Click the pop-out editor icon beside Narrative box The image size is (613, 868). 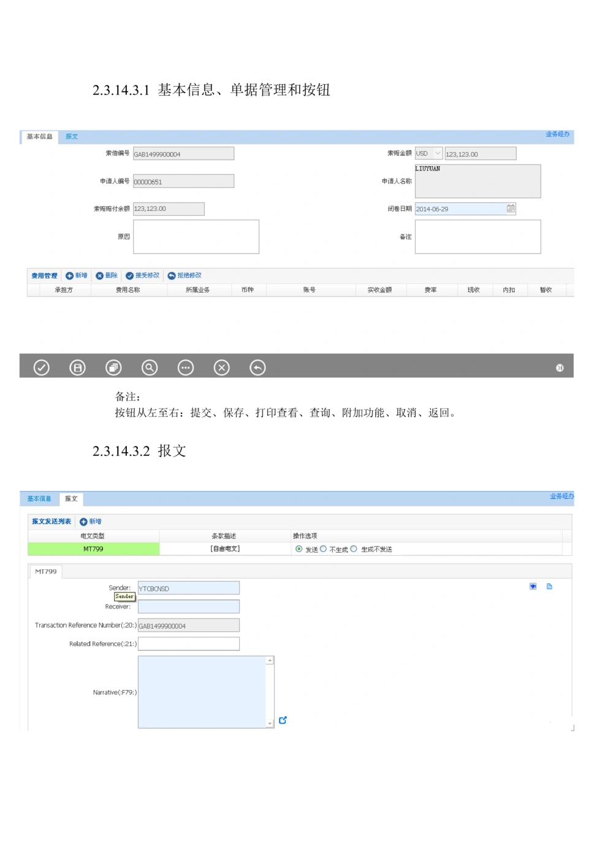(283, 720)
